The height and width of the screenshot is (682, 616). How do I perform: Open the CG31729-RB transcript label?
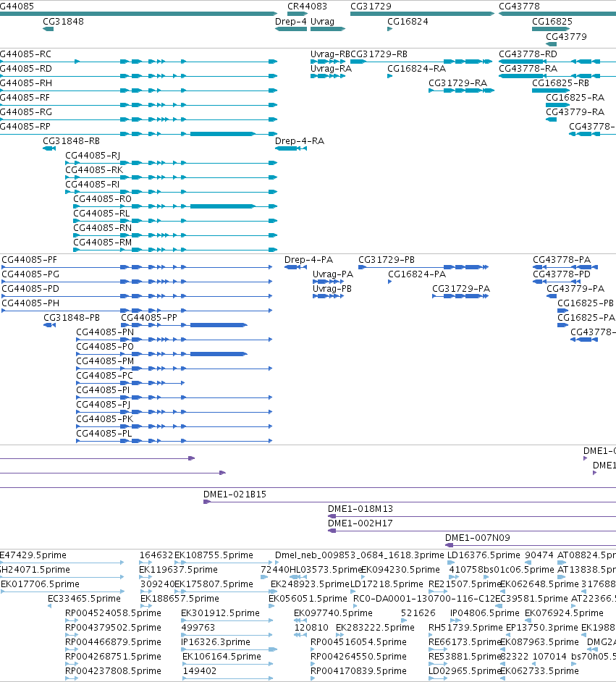pyautogui.click(x=379, y=54)
